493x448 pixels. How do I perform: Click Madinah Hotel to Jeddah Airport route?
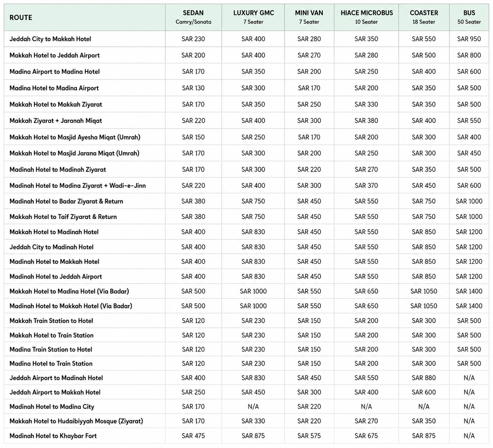click(56, 276)
